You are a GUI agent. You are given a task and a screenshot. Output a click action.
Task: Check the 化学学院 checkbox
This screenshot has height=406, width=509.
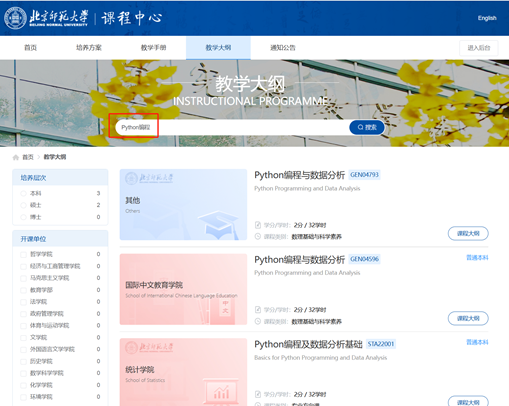tap(23, 385)
